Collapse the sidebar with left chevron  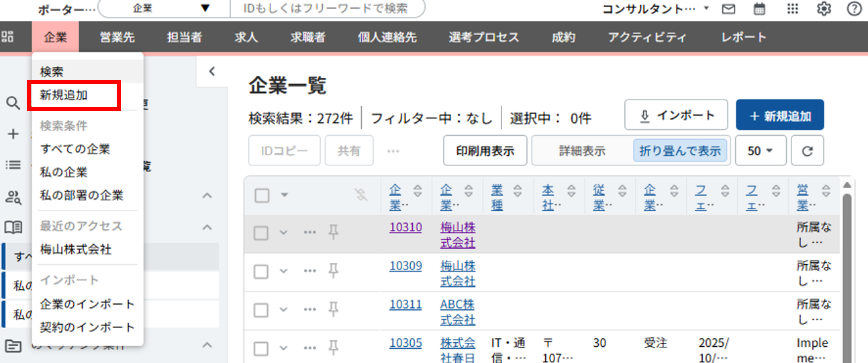[211, 71]
